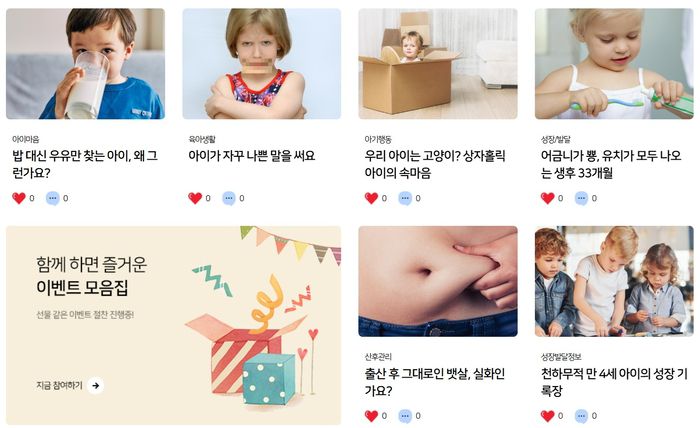Open title 밥 대신 우유만 찾는 아이

85,164
